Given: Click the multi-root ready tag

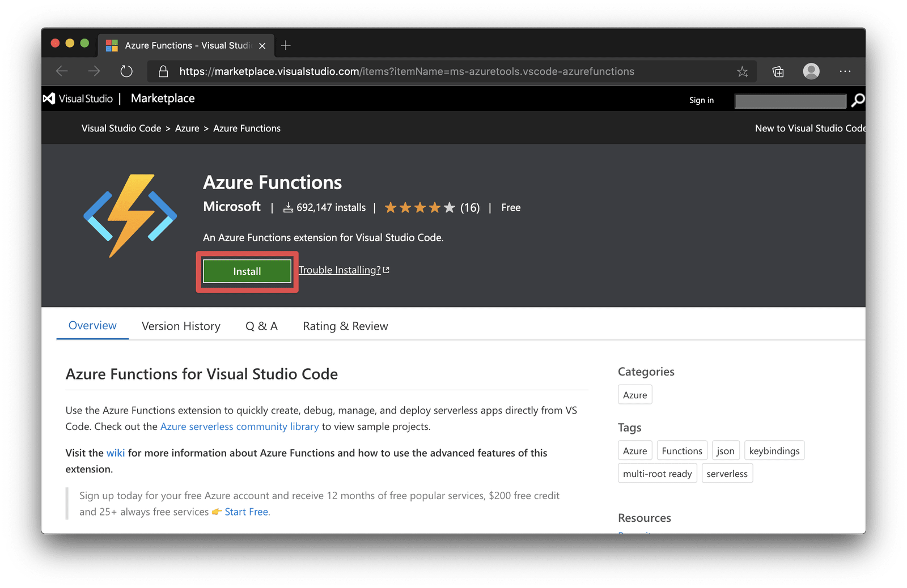Looking at the screenshot, I should coord(658,474).
